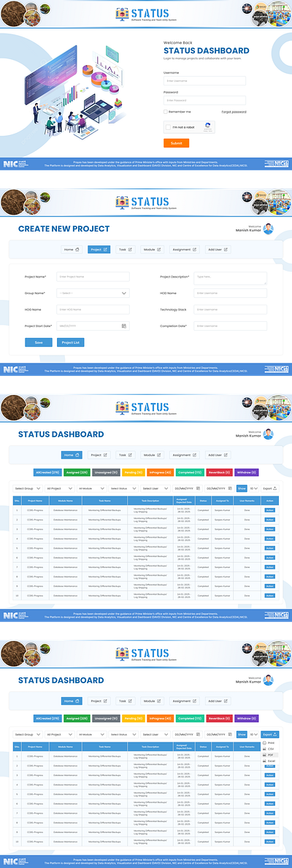Expand Select User dropdown, dashboard without Export menu
The width and height of the screenshot is (292, 868).
click(x=155, y=488)
